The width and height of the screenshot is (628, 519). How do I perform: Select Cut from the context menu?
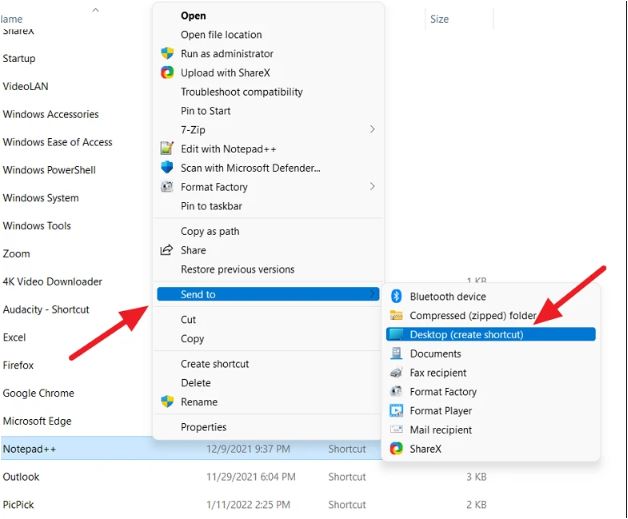pos(188,320)
